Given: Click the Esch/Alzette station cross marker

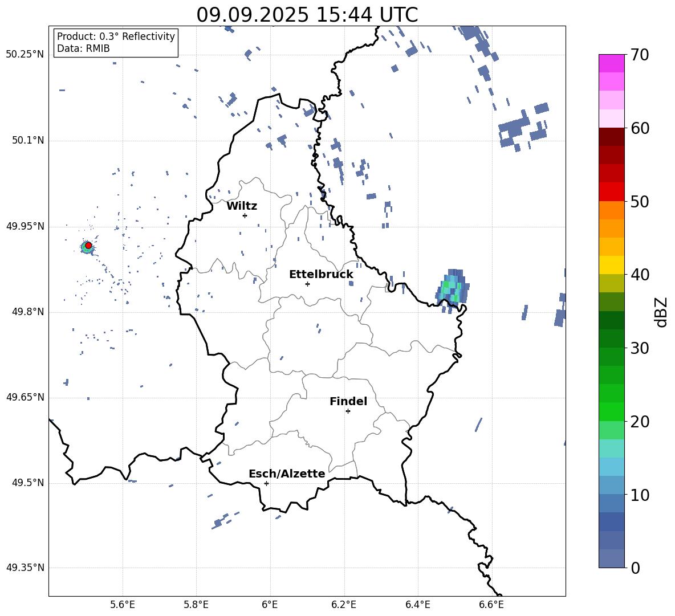Looking at the screenshot, I should tap(266, 483).
